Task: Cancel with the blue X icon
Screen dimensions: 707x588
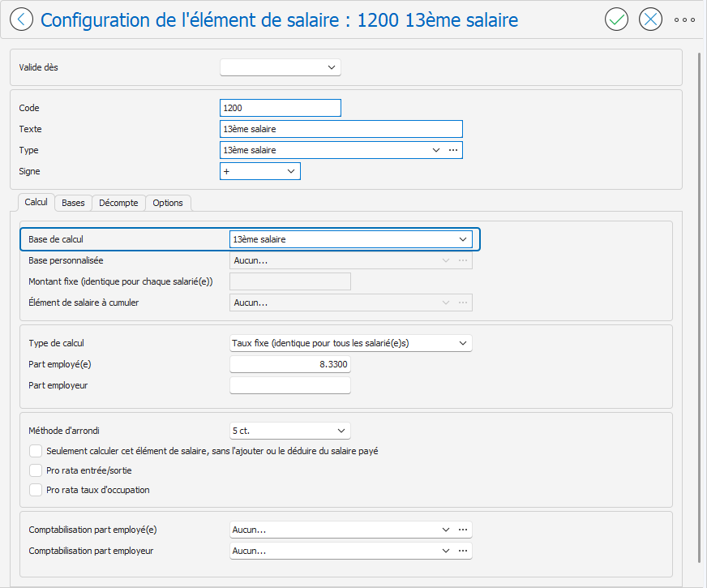Action: point(650,19)
